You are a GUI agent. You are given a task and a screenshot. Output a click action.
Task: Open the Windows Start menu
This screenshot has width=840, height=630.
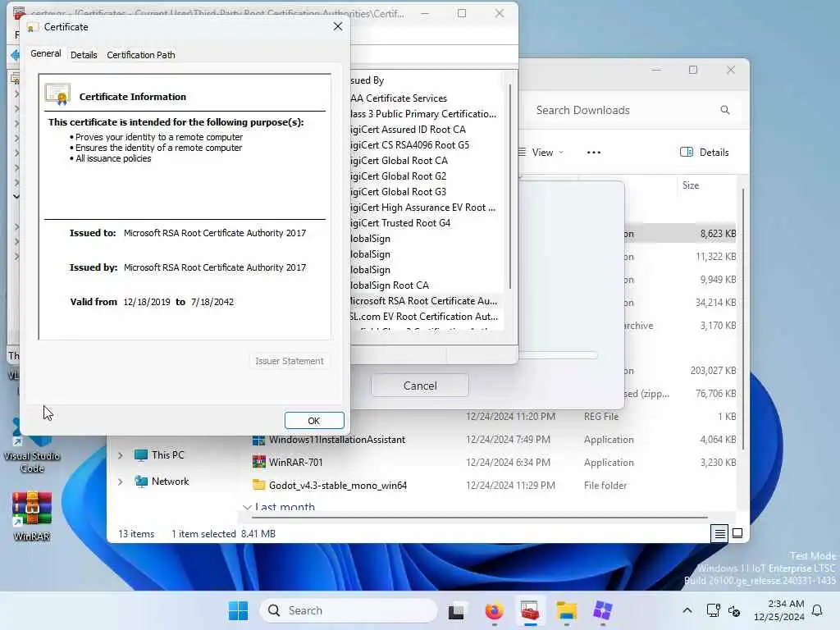point(238,610)
